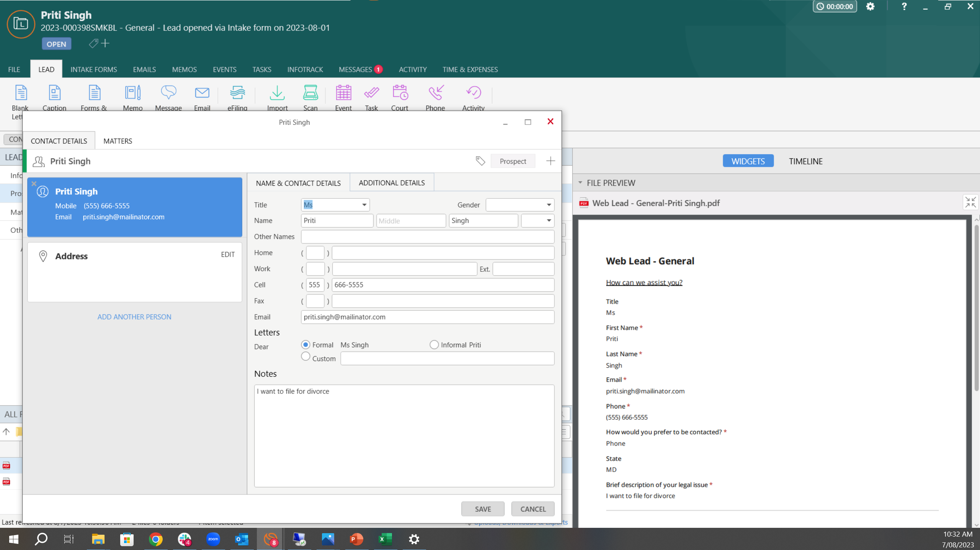Click the Memo toolbar icon
The width and height of the screenshot is (980, 550).
(133, 93)
